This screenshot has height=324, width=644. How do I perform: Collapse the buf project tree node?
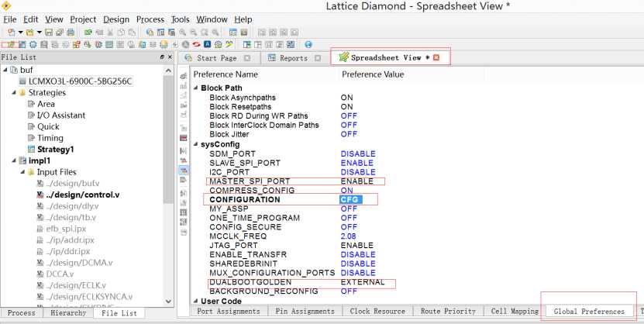tap(5, 70)
